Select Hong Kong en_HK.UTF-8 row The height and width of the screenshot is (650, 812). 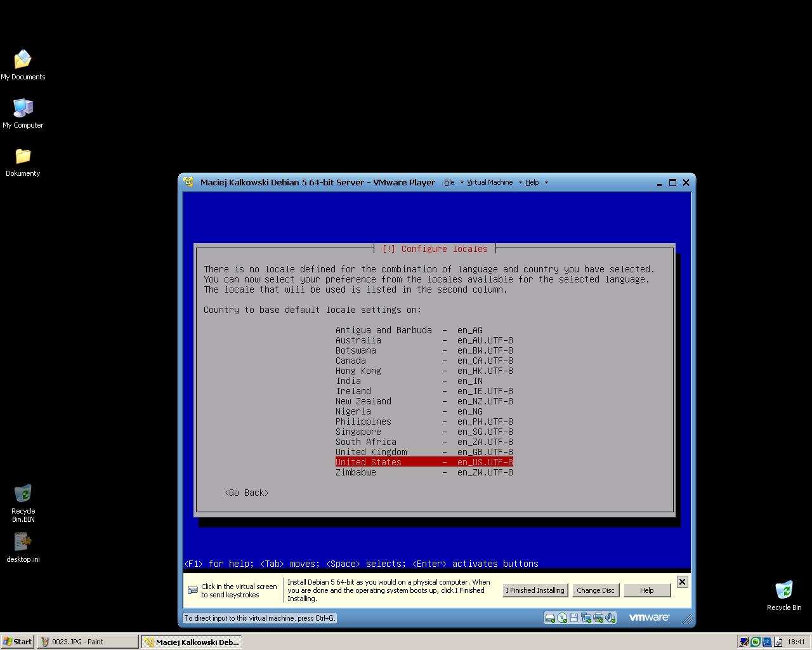(424, 371)
